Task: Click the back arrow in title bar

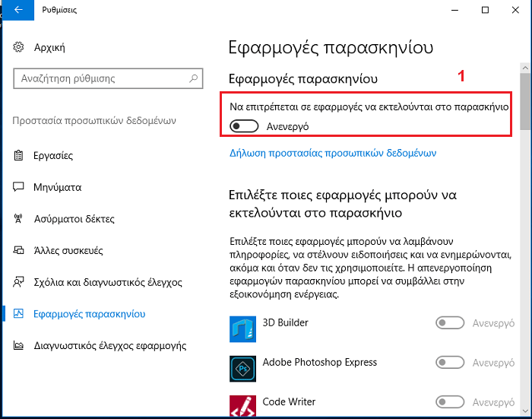Action: [18, 10]
